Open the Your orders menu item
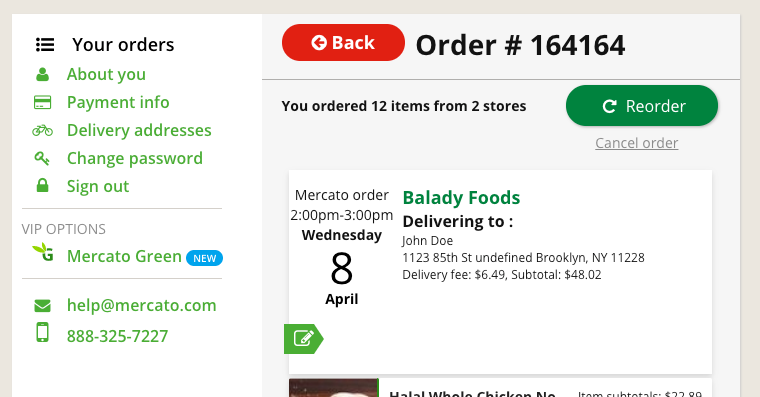Viewport: 760px width, 397px height. 123,45
